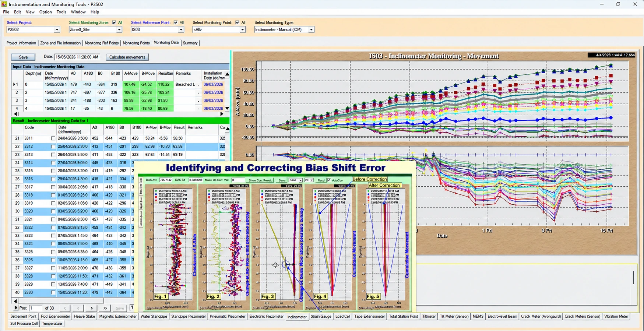644x331 pixels.
Task: Select A-Move value 107.46
Action: point(130,84)
